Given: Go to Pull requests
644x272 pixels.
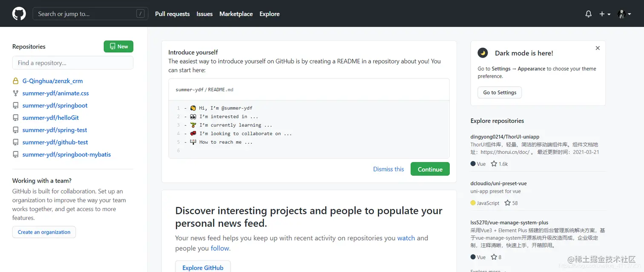Looking at the screenshot, I should point(172,14).
